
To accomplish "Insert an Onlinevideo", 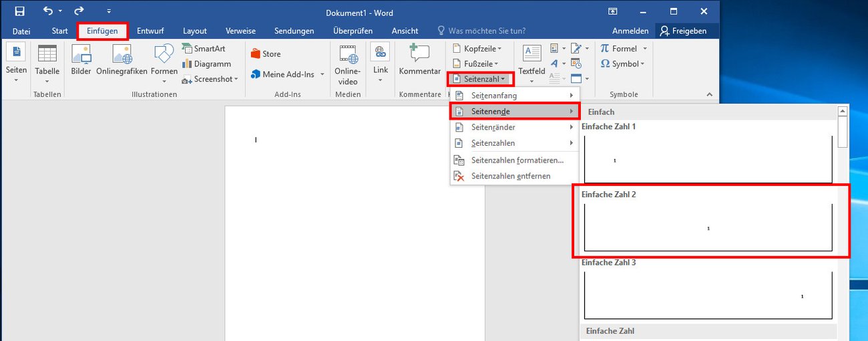I will coord(347,65).
